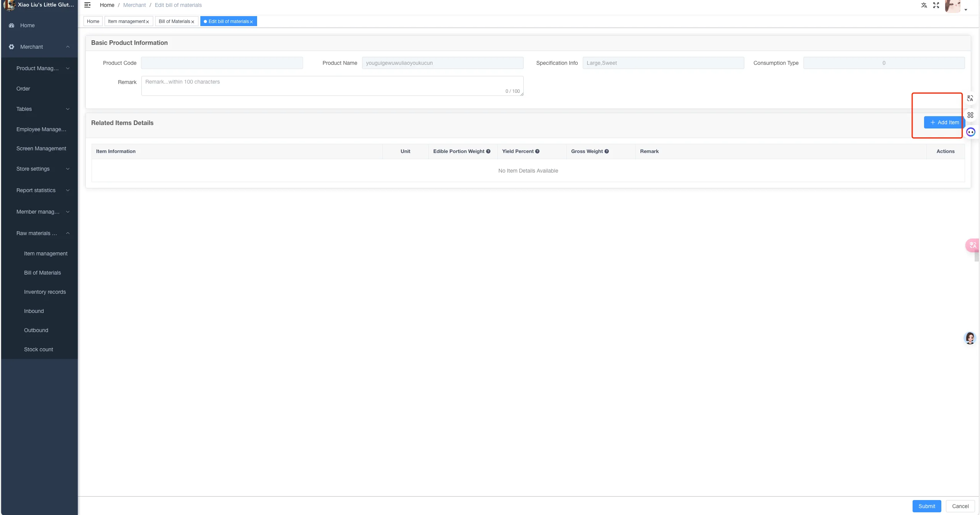Viewport: 980px width, 515px height.
Task: Click the floating apps grid icon
Action: 970,115
